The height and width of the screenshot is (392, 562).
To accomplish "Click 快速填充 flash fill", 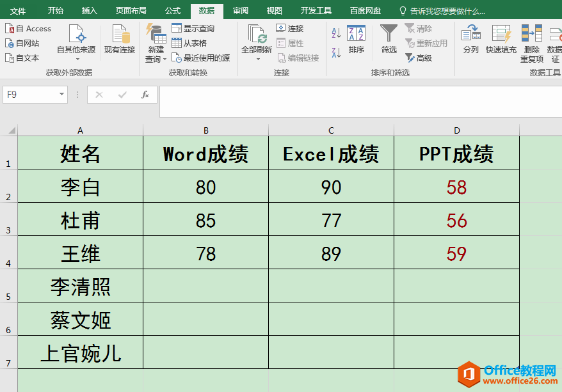I will pos(501,40).
